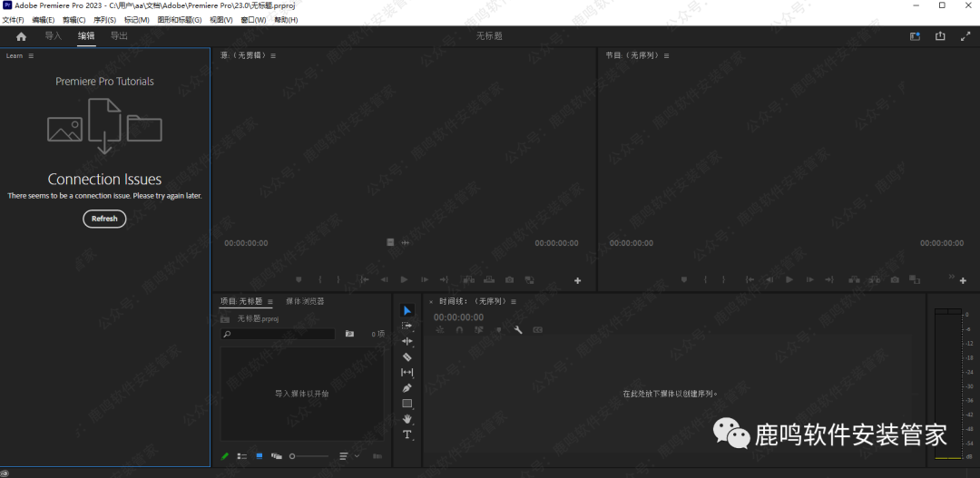Click the Quick Export share icon
The height and width of the screenshot is (478, 980).
point(940,36)
